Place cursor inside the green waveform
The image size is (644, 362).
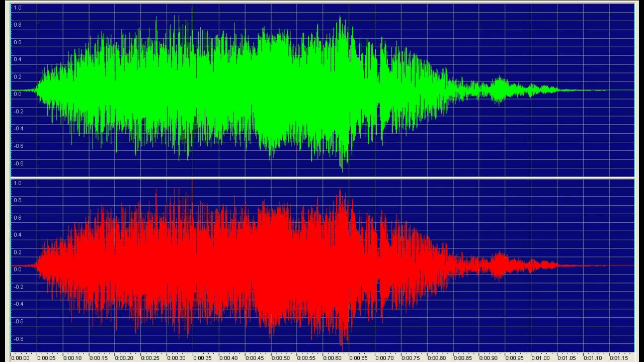tap(323, 90)
